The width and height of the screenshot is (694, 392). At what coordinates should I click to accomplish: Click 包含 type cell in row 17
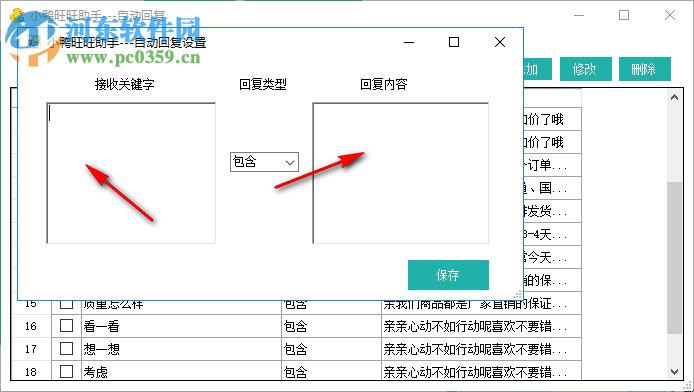coord(331,349)
